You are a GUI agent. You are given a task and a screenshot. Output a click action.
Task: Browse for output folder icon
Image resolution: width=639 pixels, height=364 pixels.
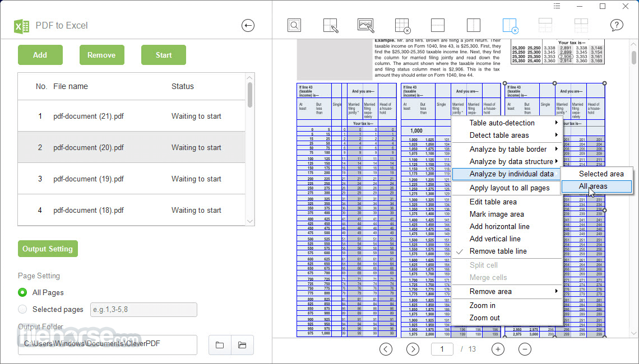220,345
